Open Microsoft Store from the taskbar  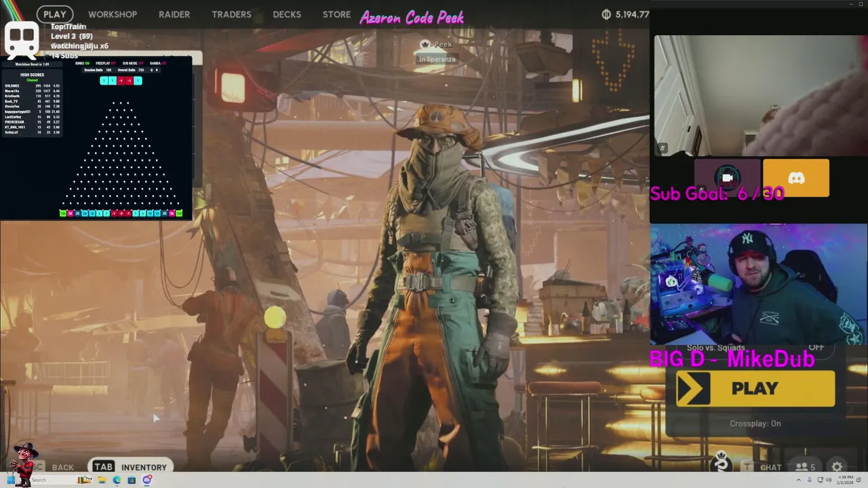132,480
